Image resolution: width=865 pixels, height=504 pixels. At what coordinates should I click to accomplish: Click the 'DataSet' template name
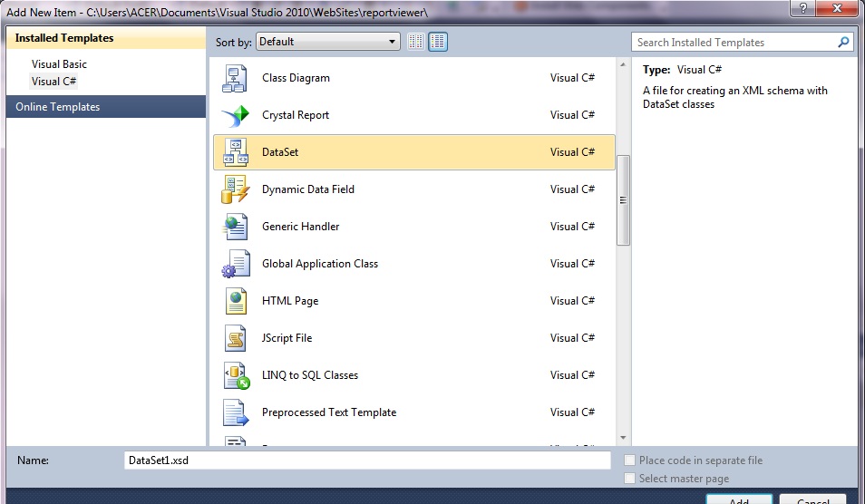tap(279, 152)
